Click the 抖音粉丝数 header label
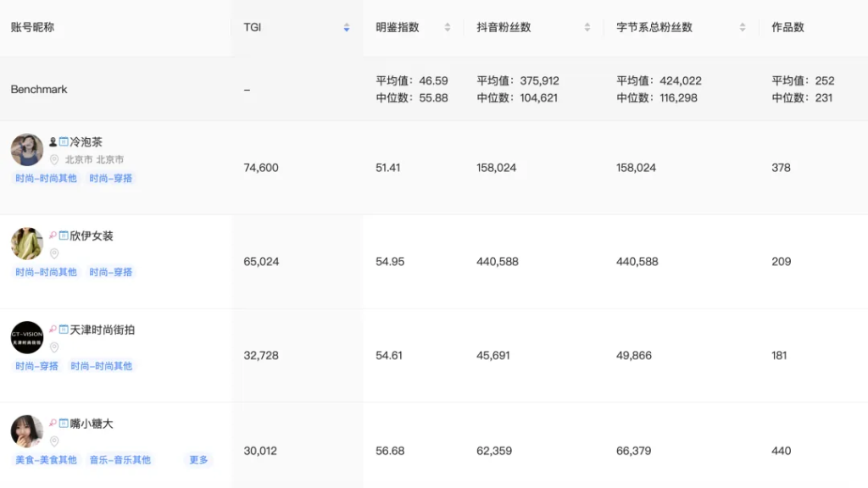 coord(504,27)
